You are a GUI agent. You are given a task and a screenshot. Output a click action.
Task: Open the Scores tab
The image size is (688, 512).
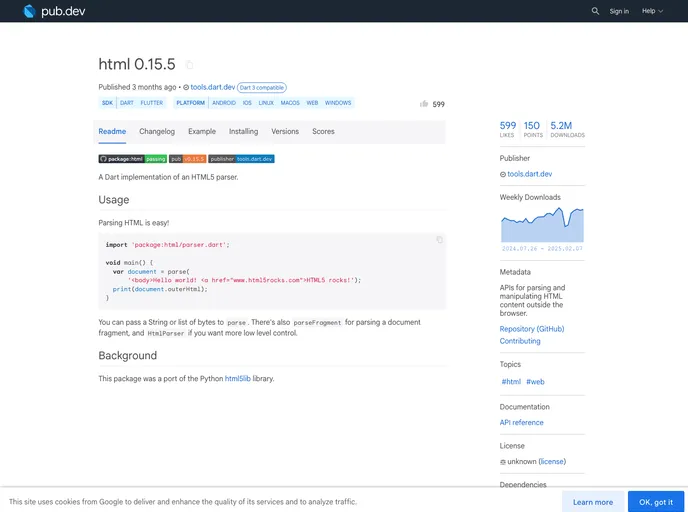click(323, 132)
